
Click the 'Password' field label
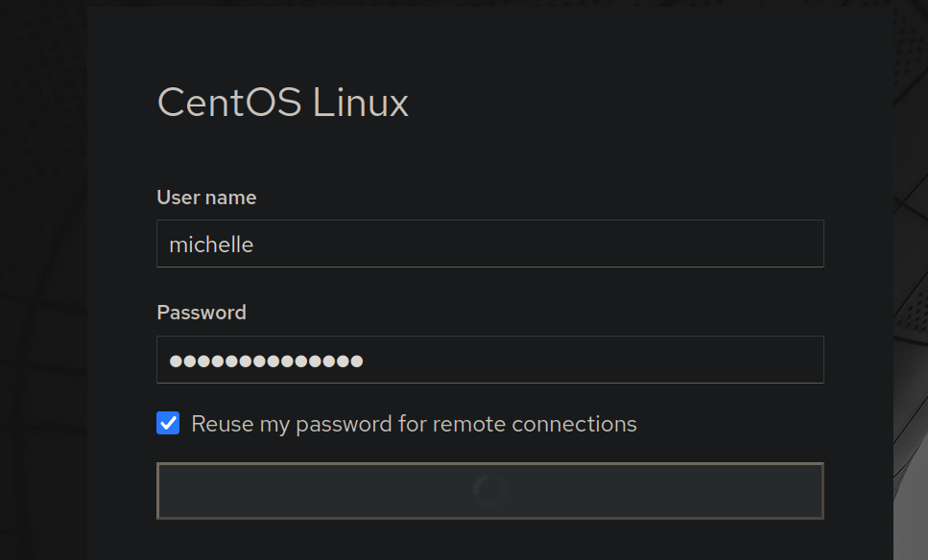(x=202, y=313)
